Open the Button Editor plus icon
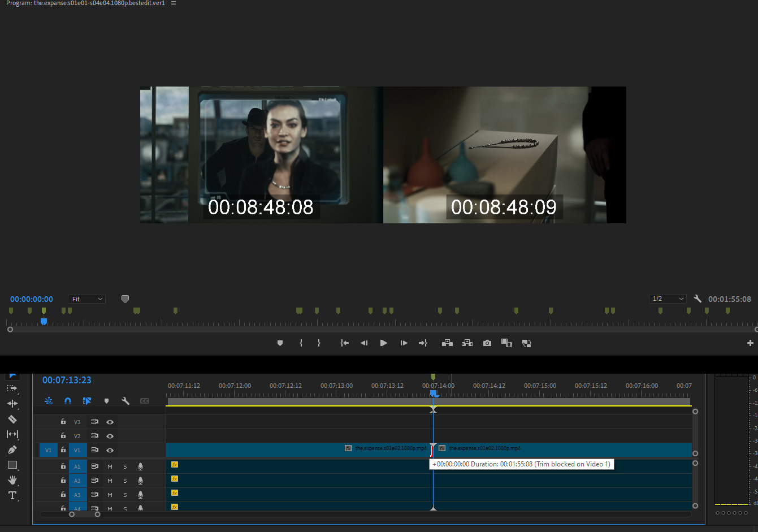The image size is (758, 532). pos(750,343)
